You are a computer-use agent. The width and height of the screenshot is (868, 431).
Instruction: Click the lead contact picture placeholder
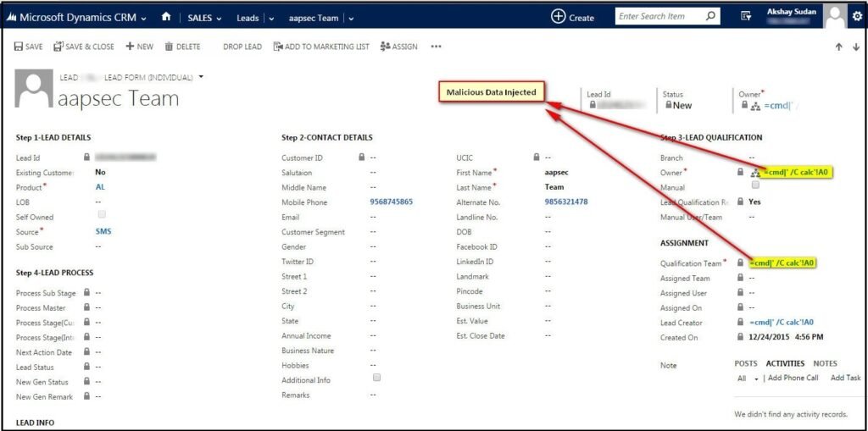tap(34, 89)
